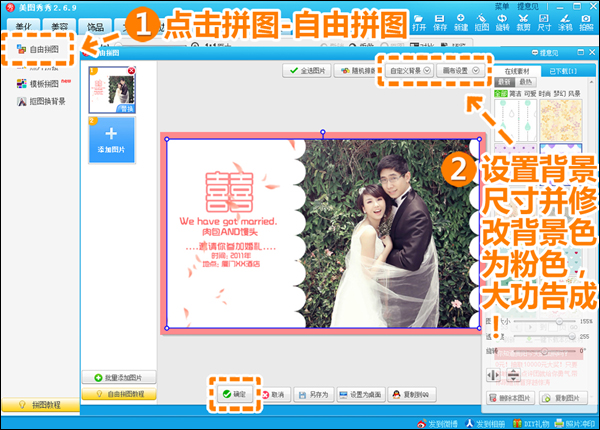Save the image using the 保存 icon

[x=440, y=23]
